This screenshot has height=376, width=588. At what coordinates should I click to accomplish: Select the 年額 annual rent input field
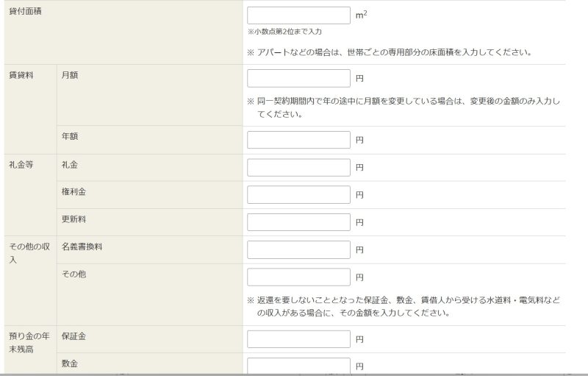[x=298, y=140]
